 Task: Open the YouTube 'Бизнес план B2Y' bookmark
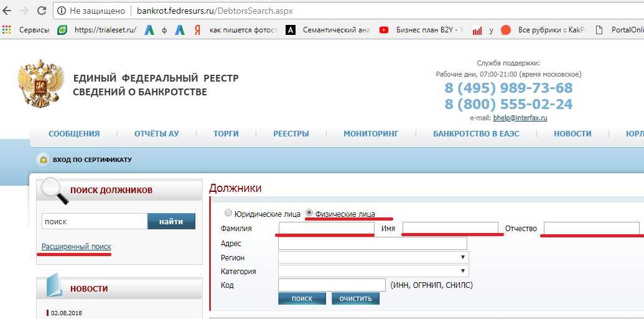(421, 30)
